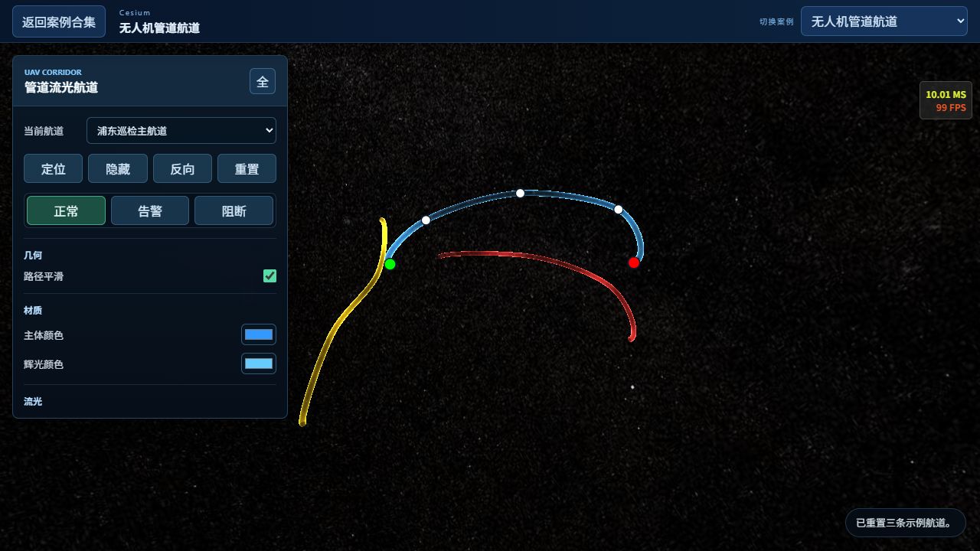This screenshot has width=980, height=551.
Task: Select the 告警 status tab
Action: click(150, 210)
